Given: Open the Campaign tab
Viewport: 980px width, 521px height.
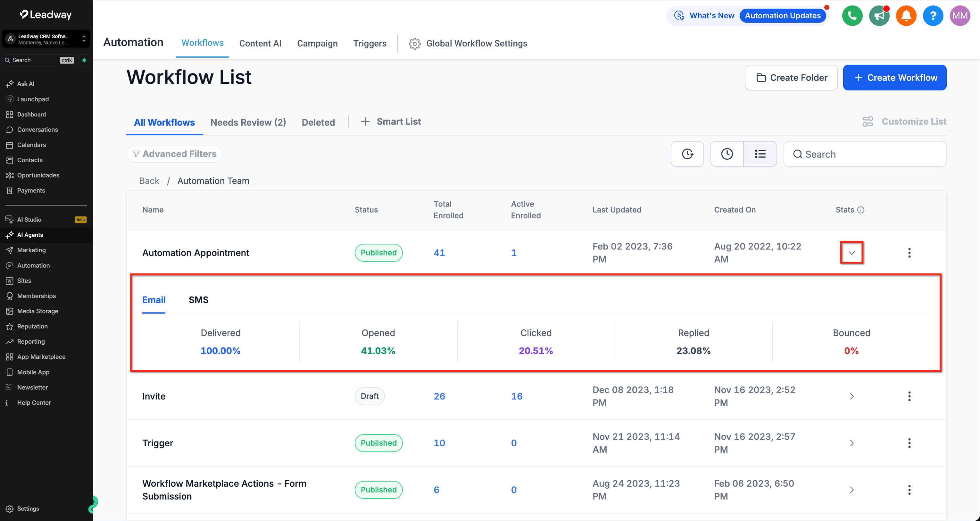Looking at the screenshot, I should [x=317, y=43].
